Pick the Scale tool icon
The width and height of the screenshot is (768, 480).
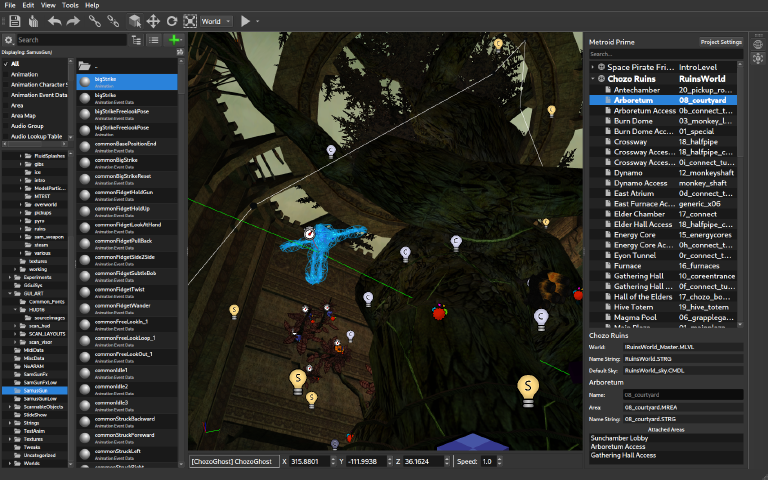pos(190,20)
